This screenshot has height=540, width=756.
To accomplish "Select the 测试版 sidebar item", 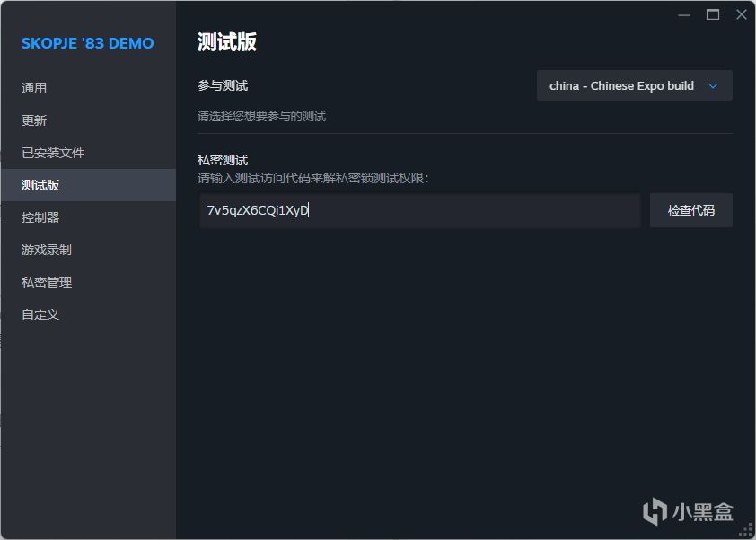I will [88, 185].
